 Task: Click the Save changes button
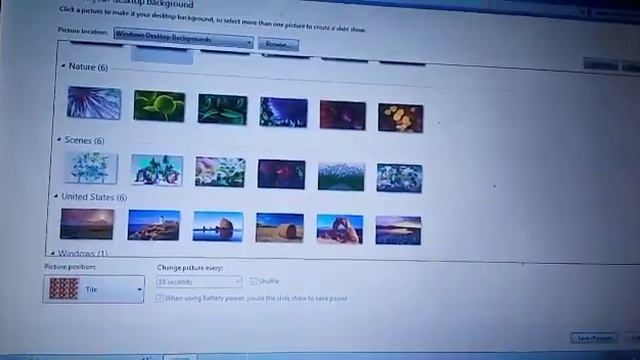click(594, 338)
